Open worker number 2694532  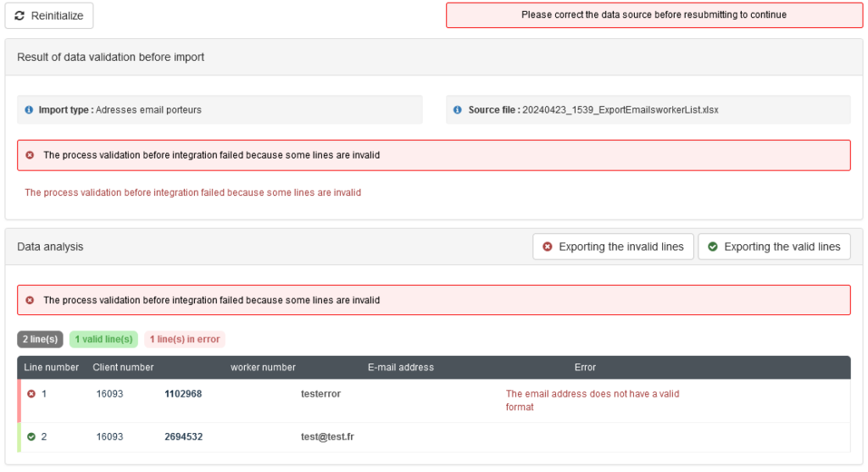point(183,437)
